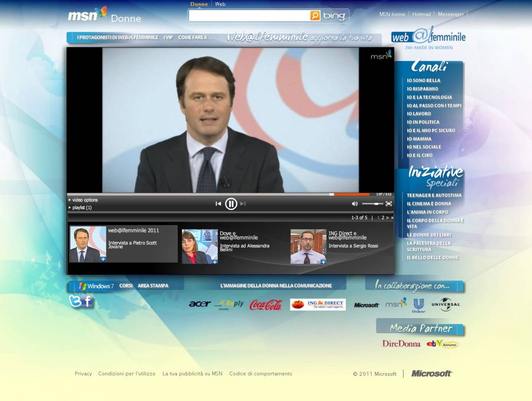Expand the video options disclosure
The width and height of the screenshot is (532, 401).
point(83,200)
